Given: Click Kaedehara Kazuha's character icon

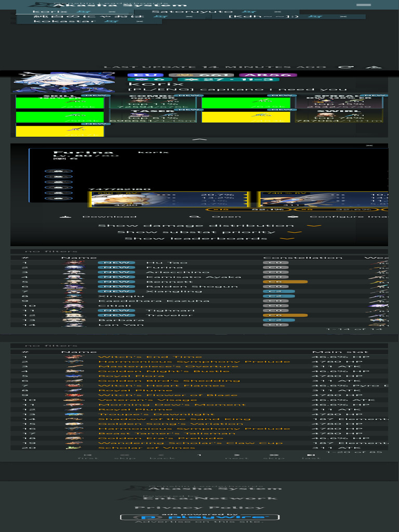Looking at the screenshot, I should [74, 301].
